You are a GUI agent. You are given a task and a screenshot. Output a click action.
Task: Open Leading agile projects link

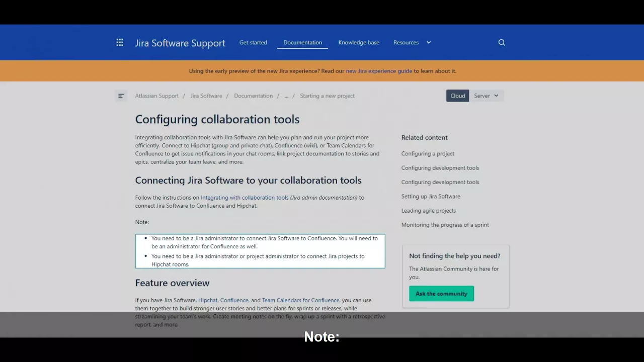(x=429, y=211)
